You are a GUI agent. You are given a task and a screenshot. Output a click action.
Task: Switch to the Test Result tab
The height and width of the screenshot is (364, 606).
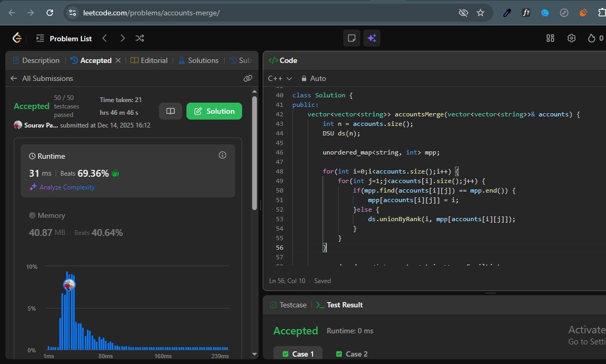pyautogui.click(x=340, y=305)
